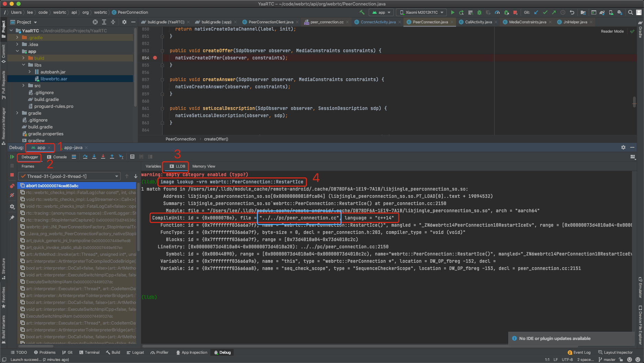Toggle the breakpoint on line 854
The image size is (644, 363).
point(155,58)
